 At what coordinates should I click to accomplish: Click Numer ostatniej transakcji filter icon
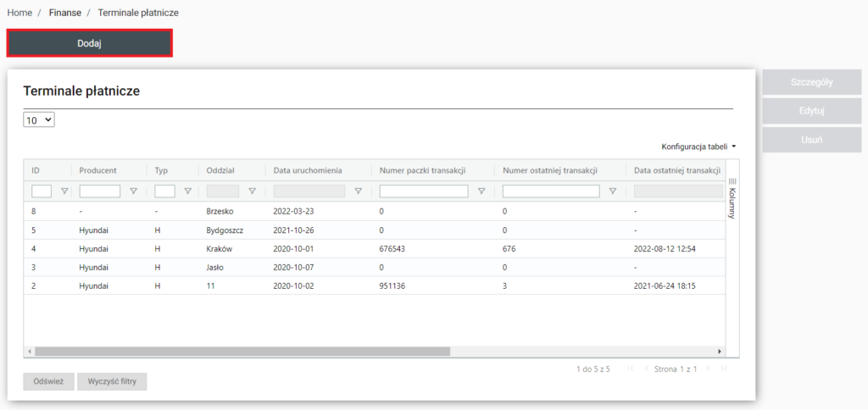[x=613, y=191]
